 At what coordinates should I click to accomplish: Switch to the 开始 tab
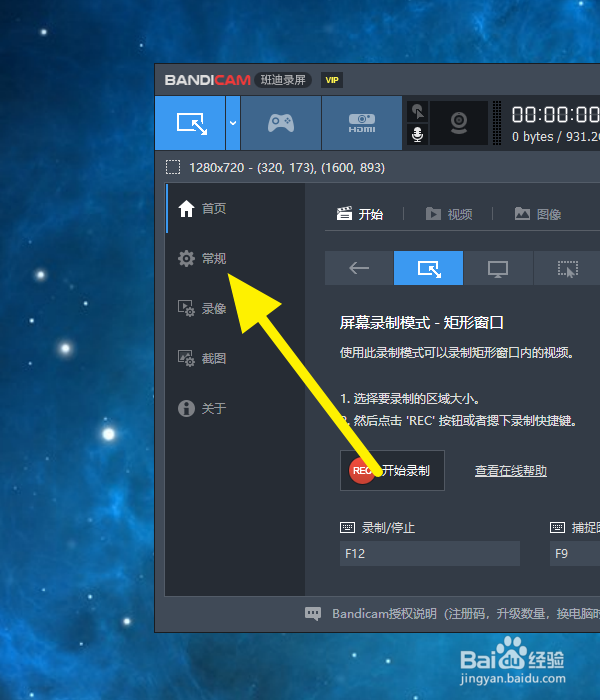tap(360, 214)
